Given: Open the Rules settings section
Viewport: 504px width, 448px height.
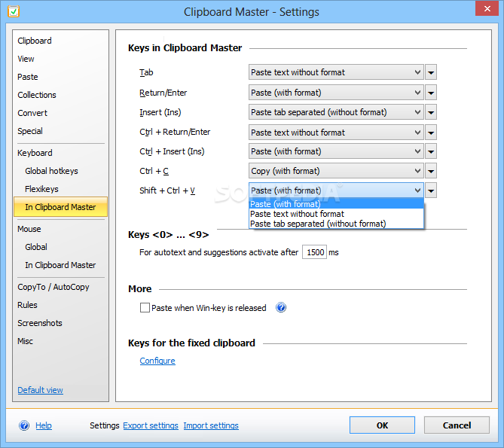Looking at the screenshot, I should point(27,305).
